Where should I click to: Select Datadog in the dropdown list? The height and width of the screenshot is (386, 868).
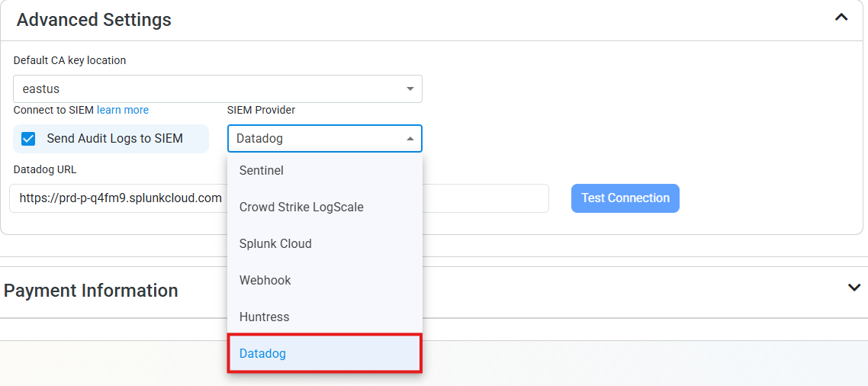coord(324,353)
